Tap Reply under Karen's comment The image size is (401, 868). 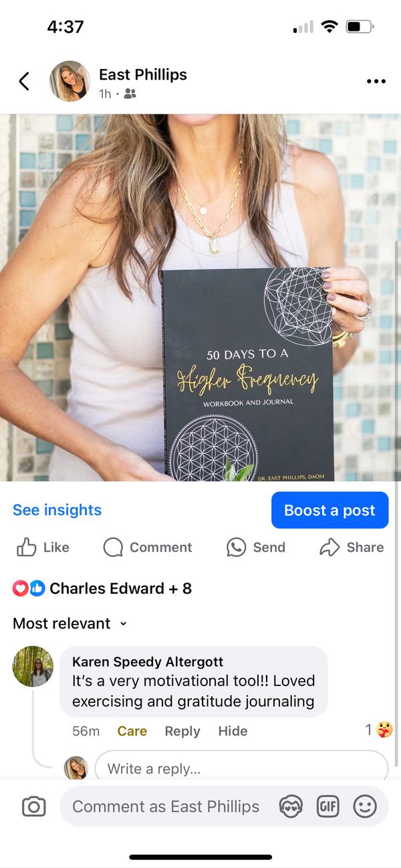tap(182, 731)
